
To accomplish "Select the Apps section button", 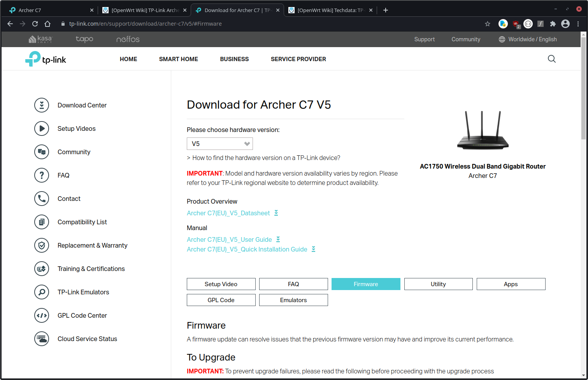I will click(x=511, y=284).
